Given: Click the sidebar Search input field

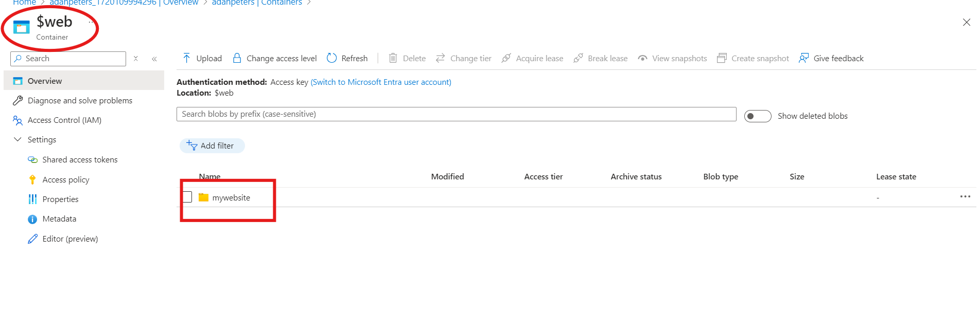Looking at the screenshot, I should click(x=68, y=59).
